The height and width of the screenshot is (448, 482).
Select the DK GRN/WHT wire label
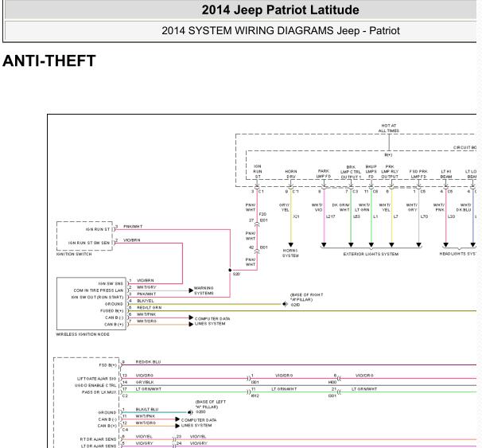[x=341, y=208]
